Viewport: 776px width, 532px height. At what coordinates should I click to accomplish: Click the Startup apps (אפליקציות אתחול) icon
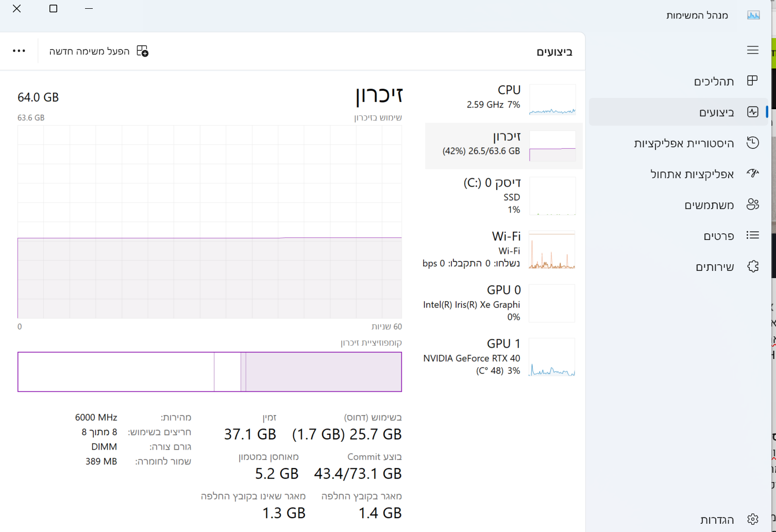point(753,174)
